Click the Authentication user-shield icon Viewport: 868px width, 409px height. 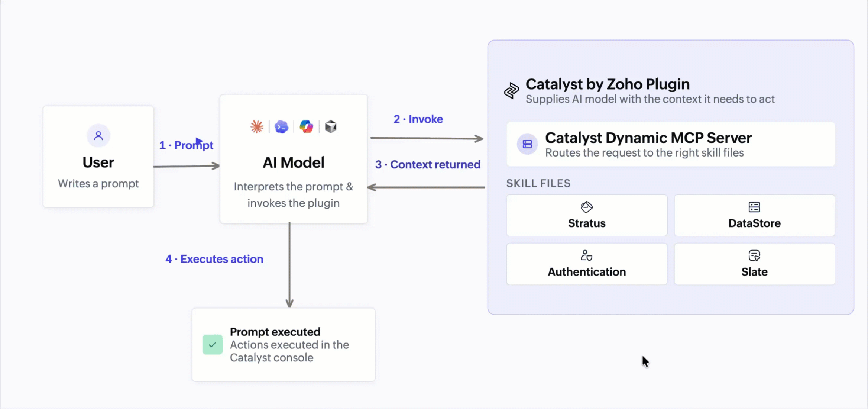point(587,255)
